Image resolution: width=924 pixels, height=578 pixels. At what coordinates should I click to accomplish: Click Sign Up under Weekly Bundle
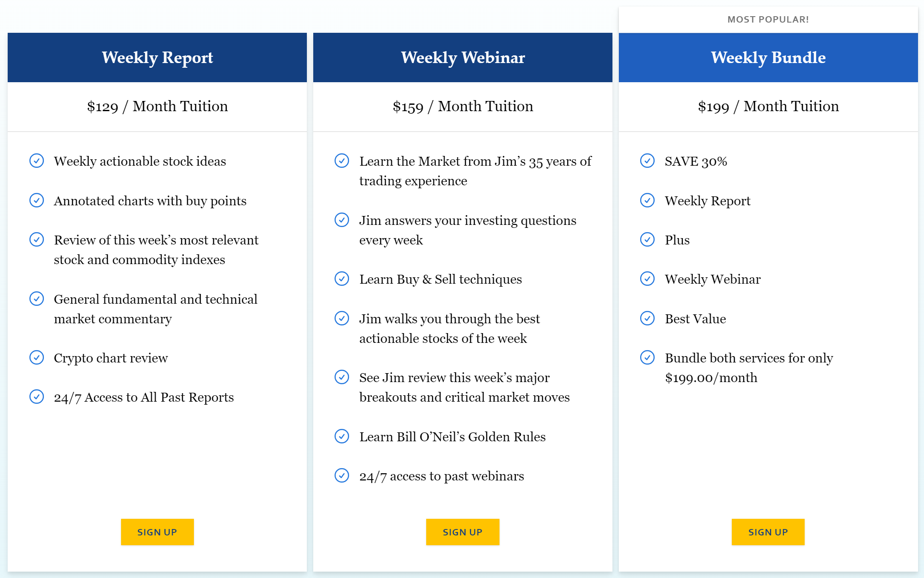pos(768,532)
